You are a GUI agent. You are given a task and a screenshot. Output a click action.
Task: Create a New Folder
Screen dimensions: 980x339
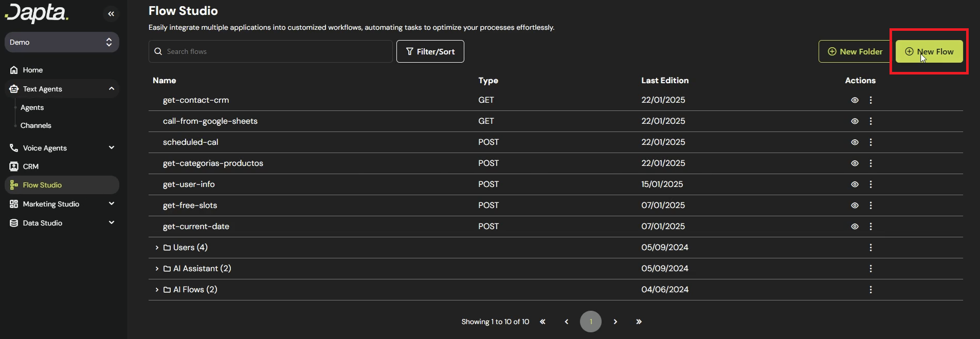(855, 51)
